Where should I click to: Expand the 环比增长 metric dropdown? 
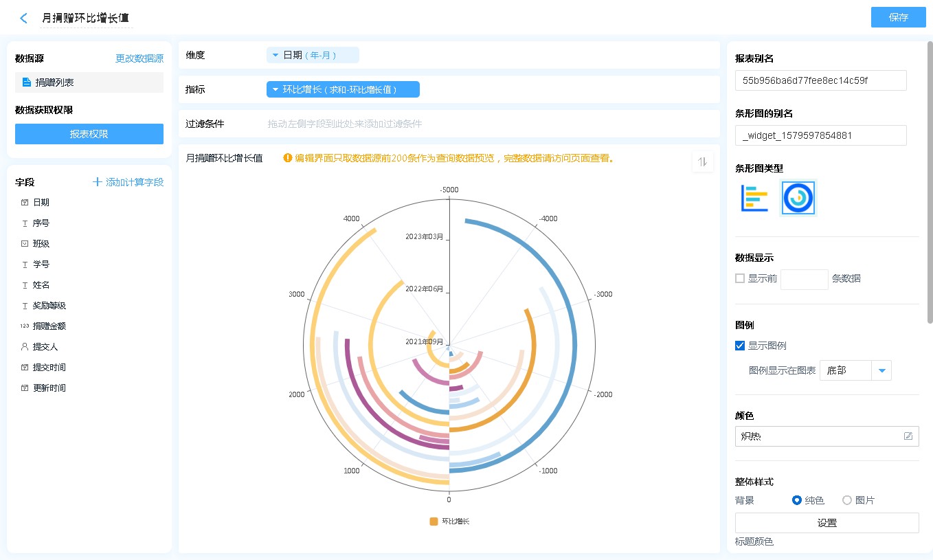276,89
